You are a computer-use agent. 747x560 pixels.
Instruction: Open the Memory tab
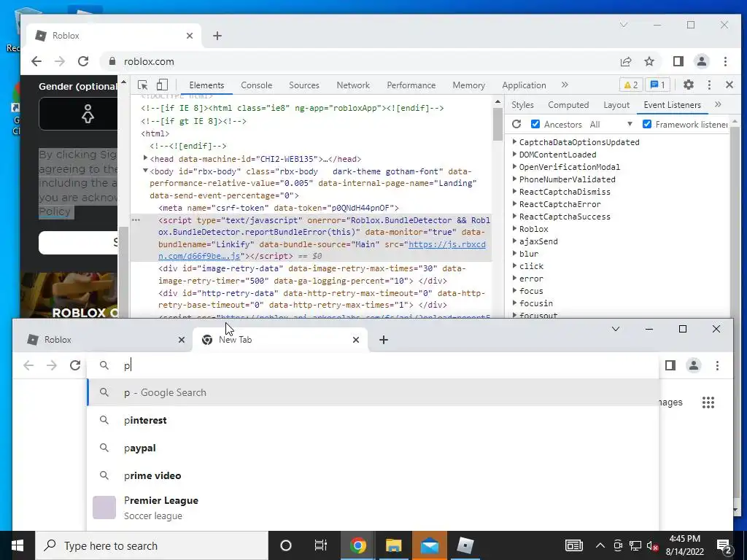click(469, 85)
